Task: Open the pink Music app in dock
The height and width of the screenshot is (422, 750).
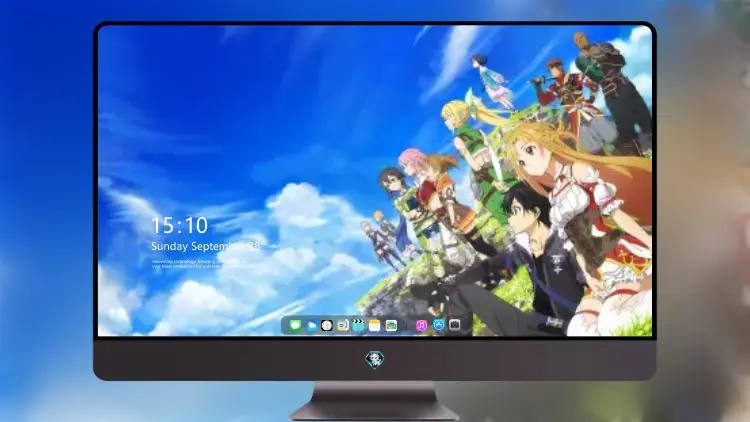Action: pos(421,325)
